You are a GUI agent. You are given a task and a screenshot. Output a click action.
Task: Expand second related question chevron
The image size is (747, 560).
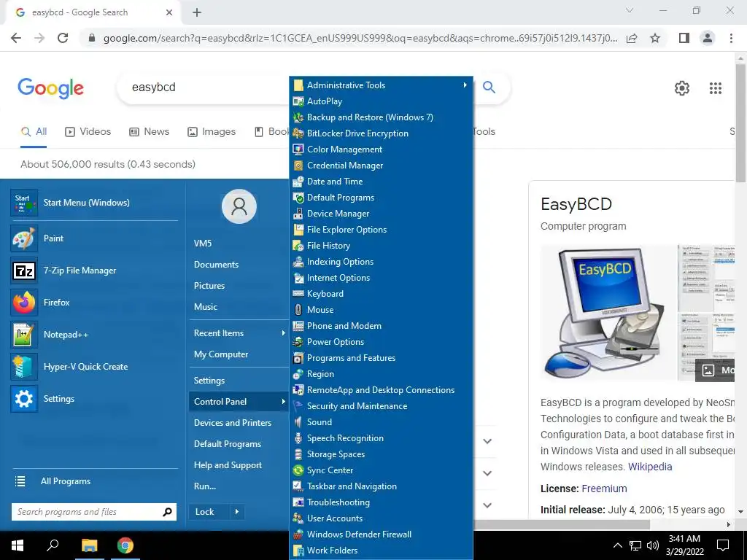[487, 473]
